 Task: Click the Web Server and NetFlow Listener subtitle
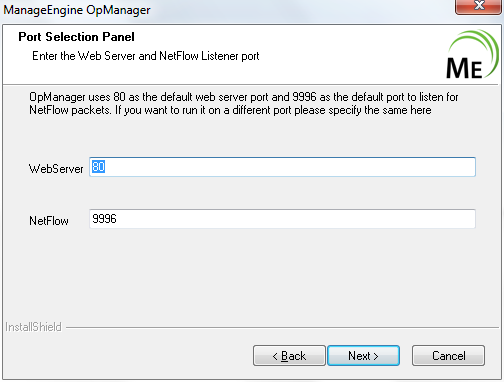click(x=146, y=56)
